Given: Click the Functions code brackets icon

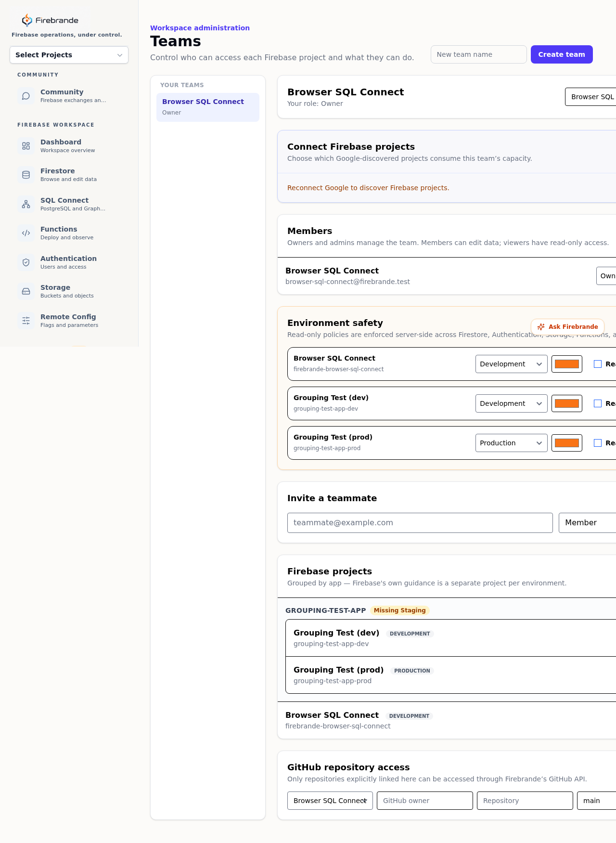Looking at the screenshot, I should (26, 233).
